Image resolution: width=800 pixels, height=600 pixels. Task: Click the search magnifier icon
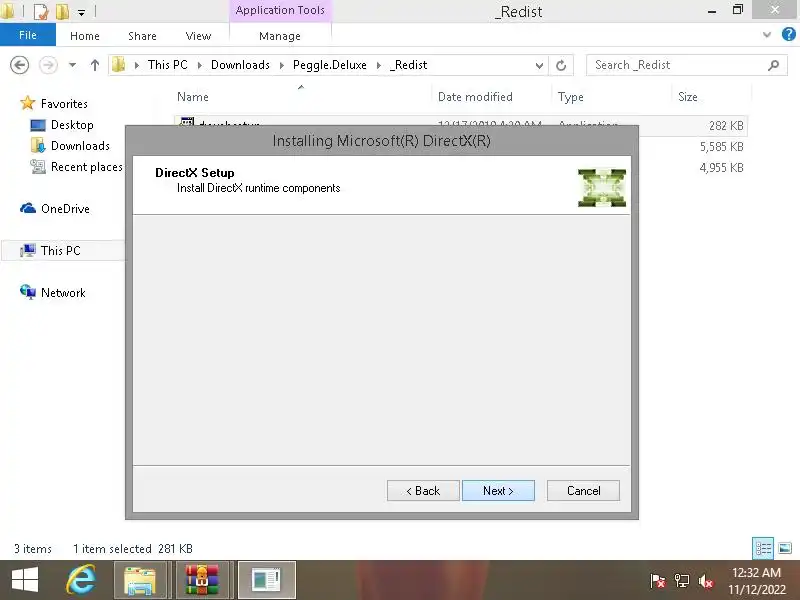click(x=773, y=65)
